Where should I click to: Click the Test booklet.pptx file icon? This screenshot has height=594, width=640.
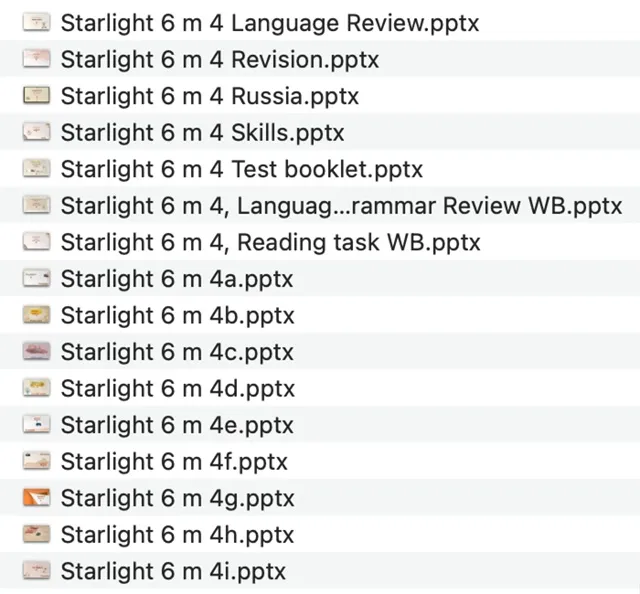37,170
